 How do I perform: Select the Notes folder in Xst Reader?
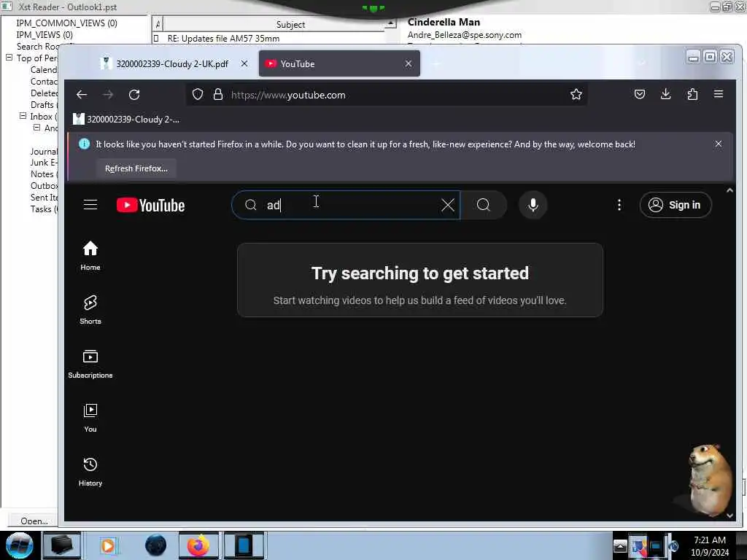click(43, 174)
